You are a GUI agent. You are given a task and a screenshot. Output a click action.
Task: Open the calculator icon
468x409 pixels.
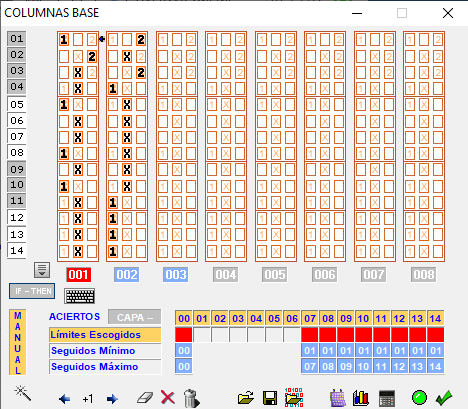(387, 398)
